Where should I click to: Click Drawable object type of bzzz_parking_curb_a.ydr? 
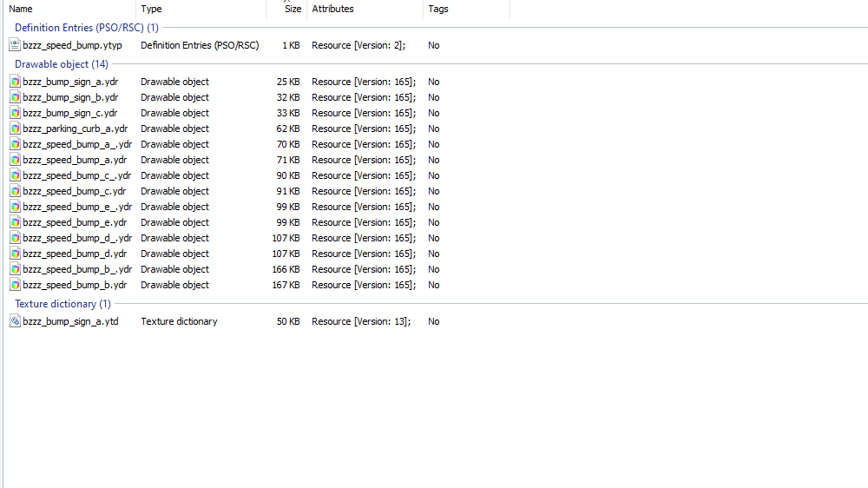175,129
